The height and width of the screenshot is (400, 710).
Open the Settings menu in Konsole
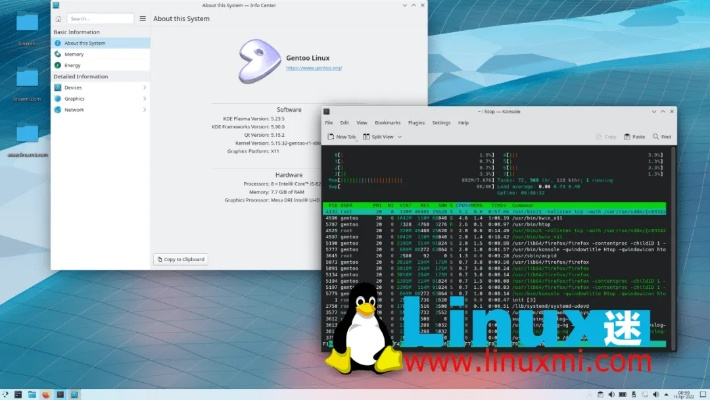[441, 122]
